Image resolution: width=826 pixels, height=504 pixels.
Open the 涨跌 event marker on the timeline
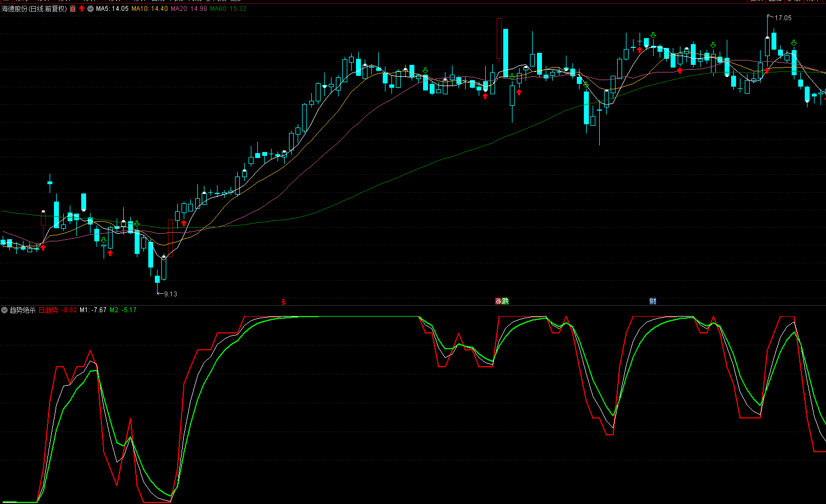click(x=502, y=301)
